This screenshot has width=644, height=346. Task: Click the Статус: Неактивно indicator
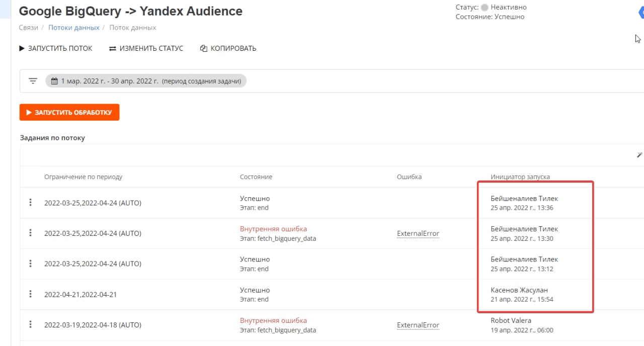491,8
